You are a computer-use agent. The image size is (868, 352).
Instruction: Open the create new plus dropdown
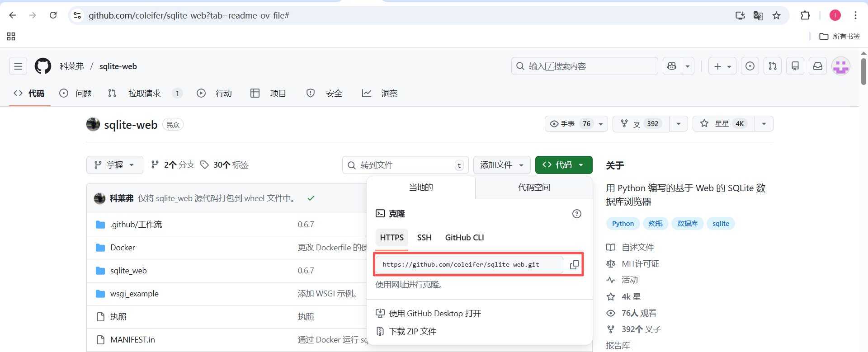(722, 66)
